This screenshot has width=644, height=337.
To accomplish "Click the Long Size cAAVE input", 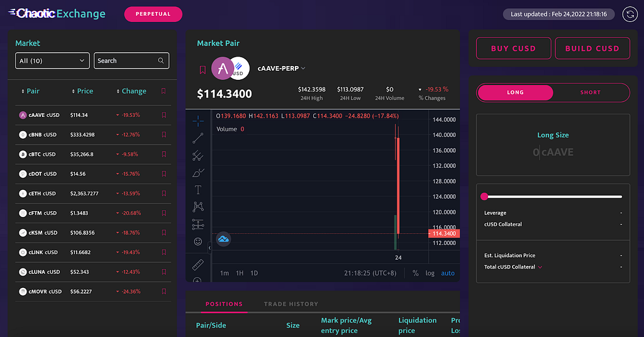I will pyautogui.click(x=553, y=152).
